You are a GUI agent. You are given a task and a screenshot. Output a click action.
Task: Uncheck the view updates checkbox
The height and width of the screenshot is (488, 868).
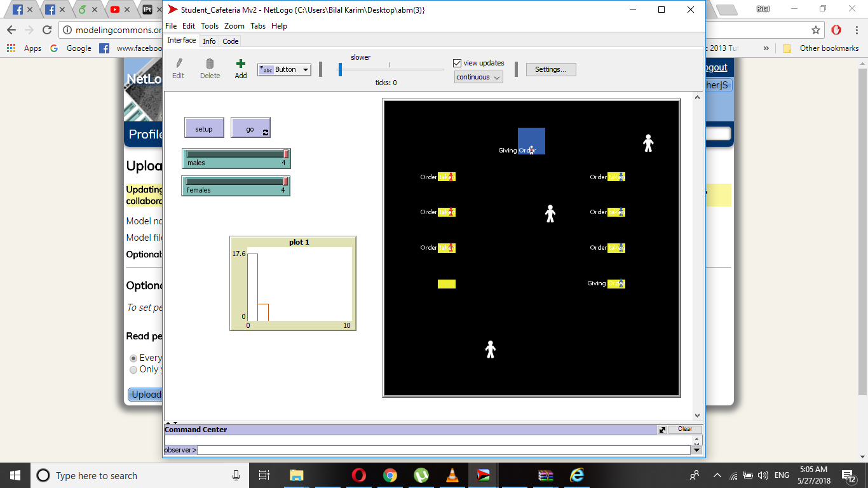(x=457, y=63)
